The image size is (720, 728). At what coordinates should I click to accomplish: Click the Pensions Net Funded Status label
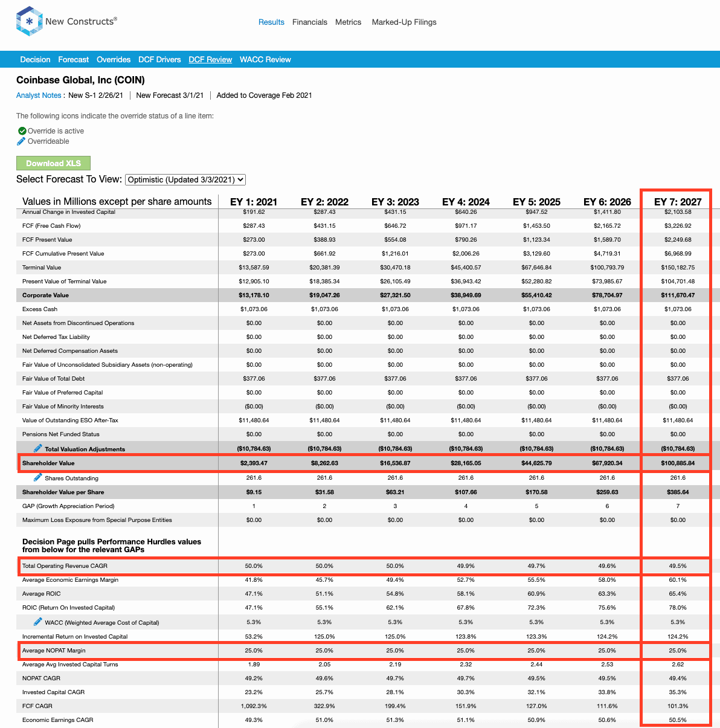coord(61,434)
